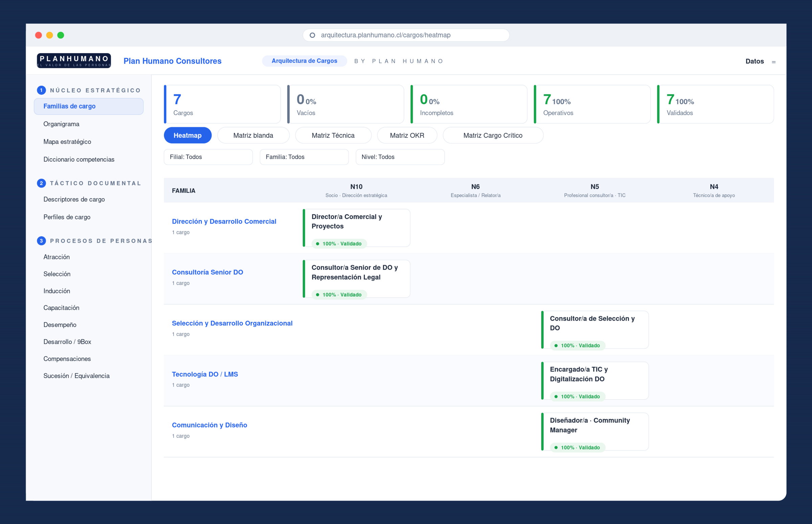Open the Nivel: Todos filter dropdown
Viewport: 812px width, 524px height.
(x=400, y=157)
